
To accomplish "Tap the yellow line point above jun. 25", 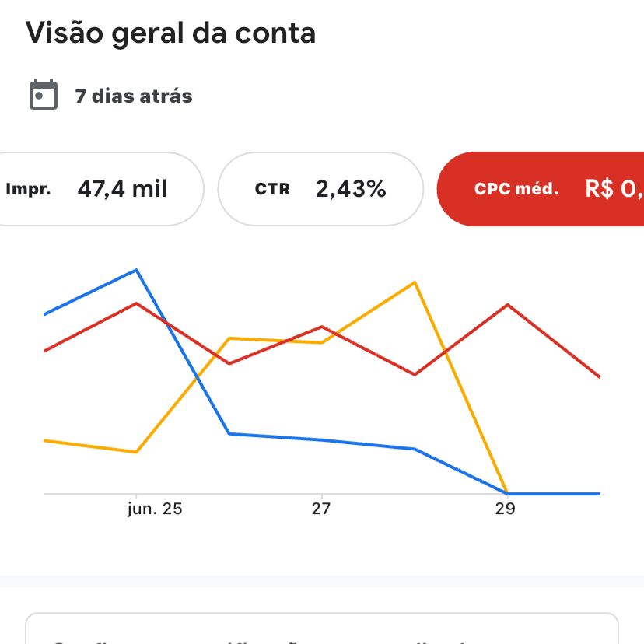I will (x=137, y=452).
